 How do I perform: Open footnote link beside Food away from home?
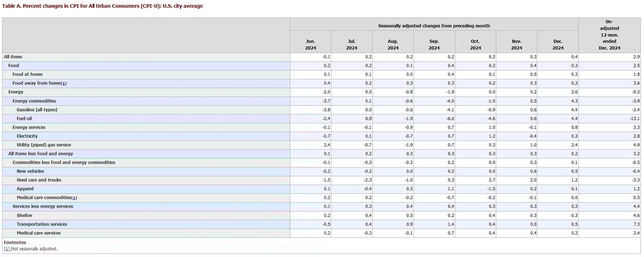click(64, 83)
